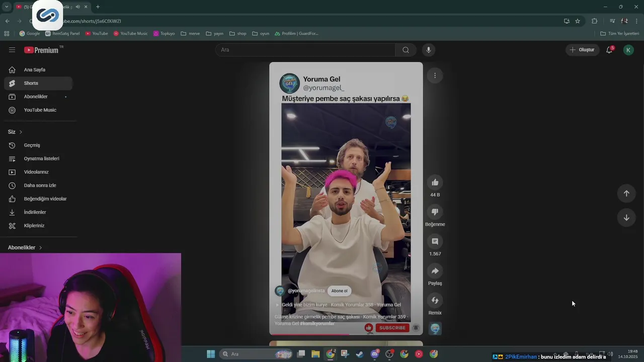Open Videolarınız in sidebar
The width and height of the screenshot is (644, 362).
38,172
